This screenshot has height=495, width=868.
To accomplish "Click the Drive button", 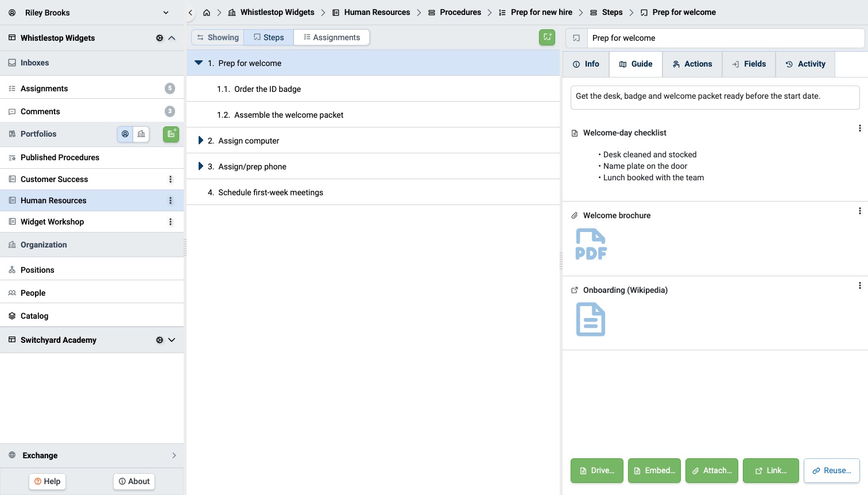I will click(597, 470).
